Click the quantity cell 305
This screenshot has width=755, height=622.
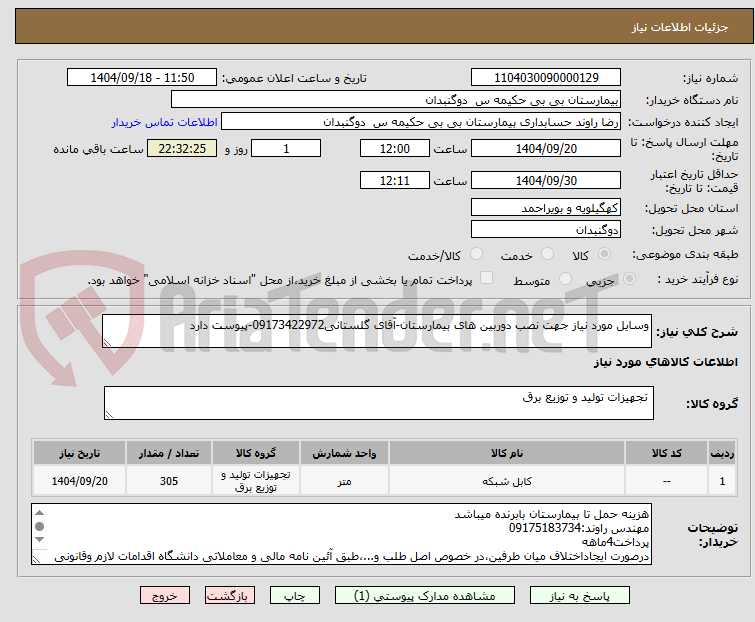pos(169,481)
